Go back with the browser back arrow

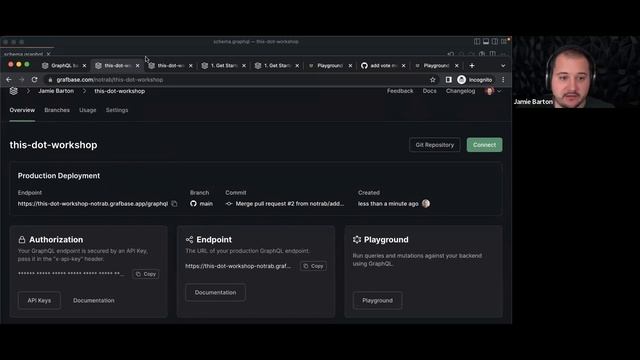[9, 80]
